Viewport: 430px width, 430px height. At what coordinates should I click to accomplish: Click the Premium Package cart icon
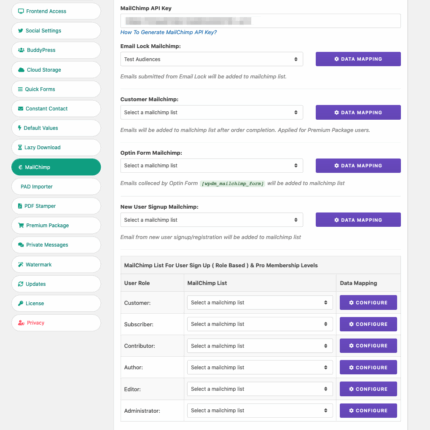(x=21, y=225)
